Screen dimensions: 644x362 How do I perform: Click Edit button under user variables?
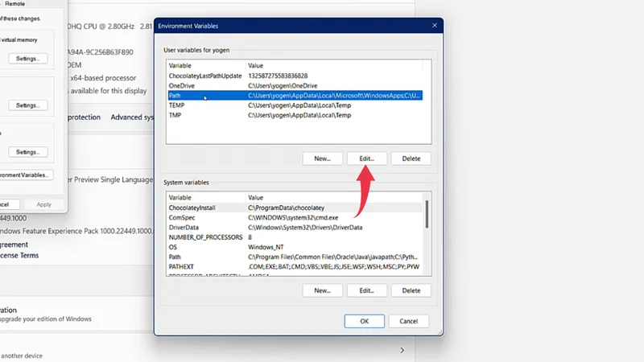pos(367,158)
